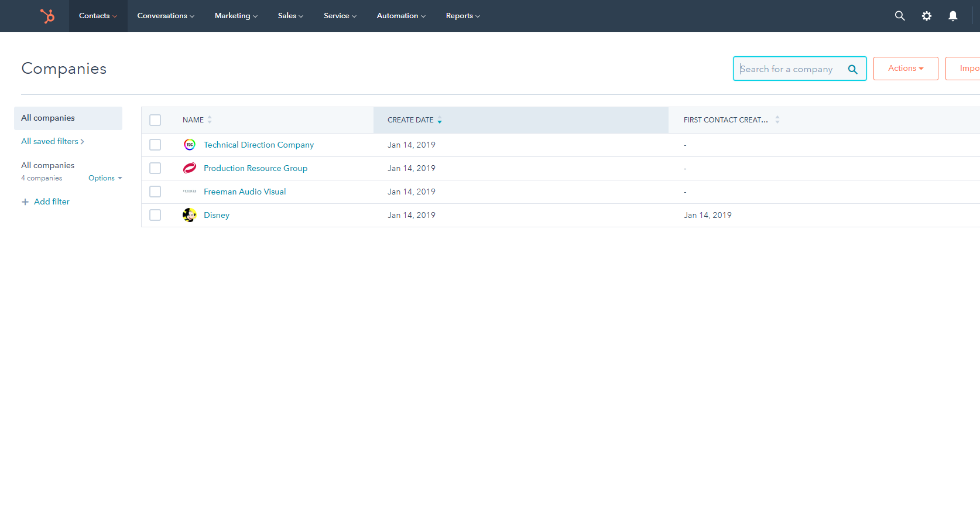The image size is (980, 529).
Task: Expand the Actions dropdown button
Action: (906, 69)
